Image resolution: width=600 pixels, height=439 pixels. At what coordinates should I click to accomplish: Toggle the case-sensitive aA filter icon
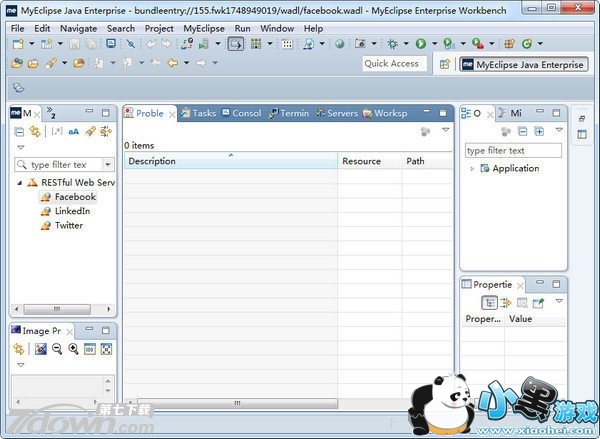(x=73, y=132)
